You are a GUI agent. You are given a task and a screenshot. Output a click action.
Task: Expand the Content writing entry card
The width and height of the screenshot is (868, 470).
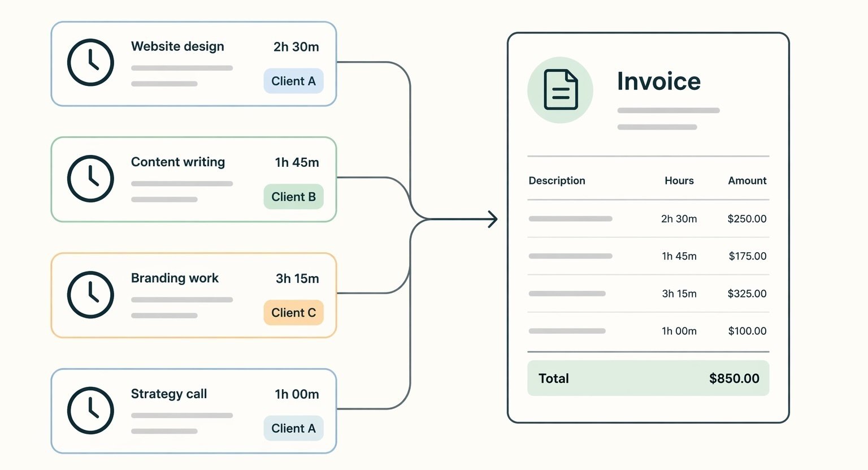pyautogui.click(x=193, y=179)
